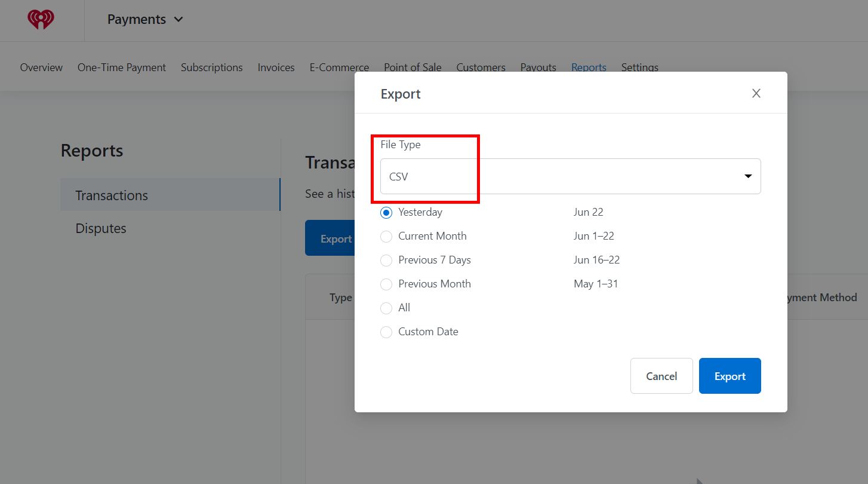The height and width of the screenshot is (484, 868).
Task: Select the All date range option
Action: tap(386, 308)
